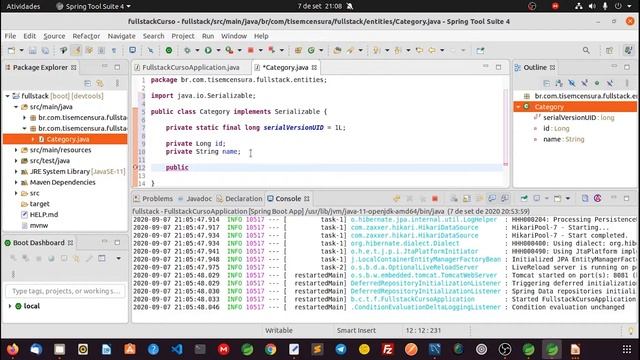Collapse the src/main/java folder

tap(16, 107)
